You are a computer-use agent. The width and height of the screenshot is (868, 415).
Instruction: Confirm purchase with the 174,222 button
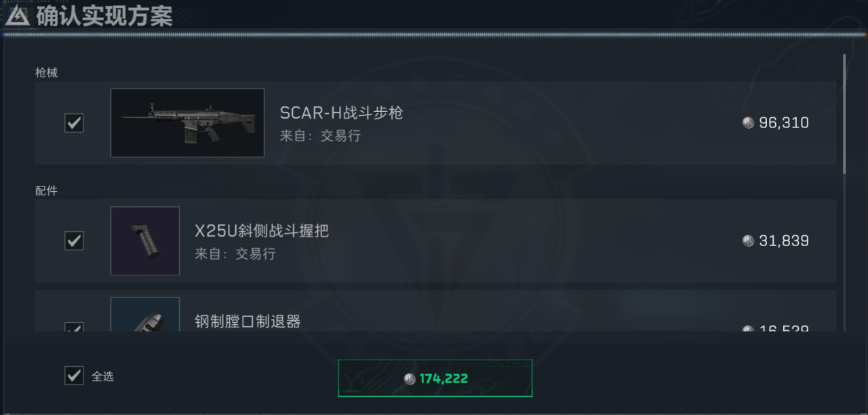pyautogui.click(x=435, y=378)
